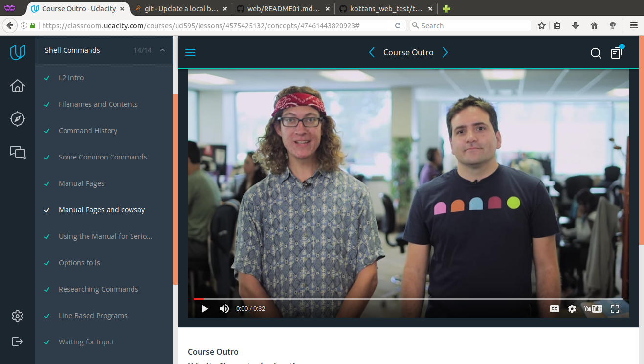The height and width of the screenshot is (364, 644).
Task: Click the logout icon in sidebar
Action: click(18, 341)
